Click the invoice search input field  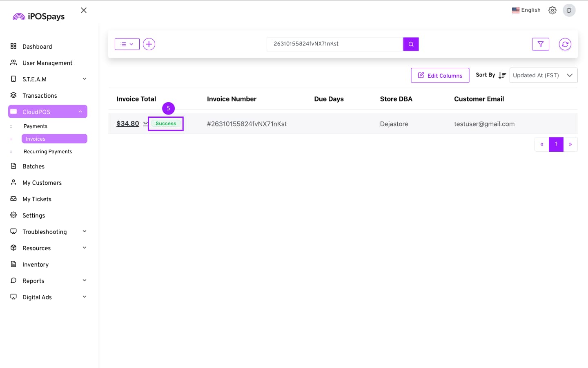coord(334,44)
